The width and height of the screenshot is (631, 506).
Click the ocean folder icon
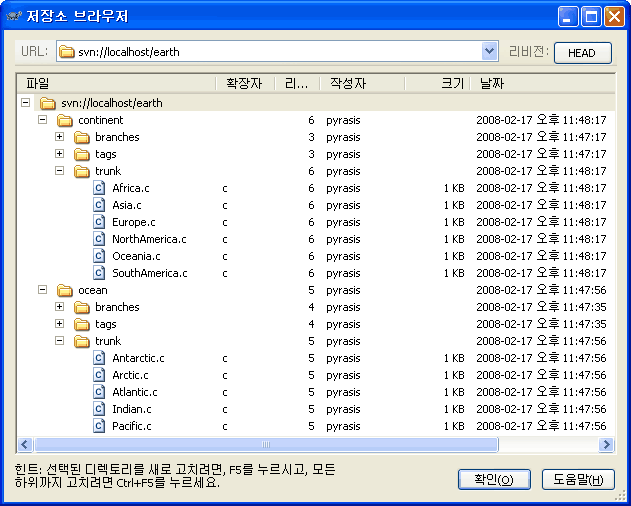pos(65,290)
